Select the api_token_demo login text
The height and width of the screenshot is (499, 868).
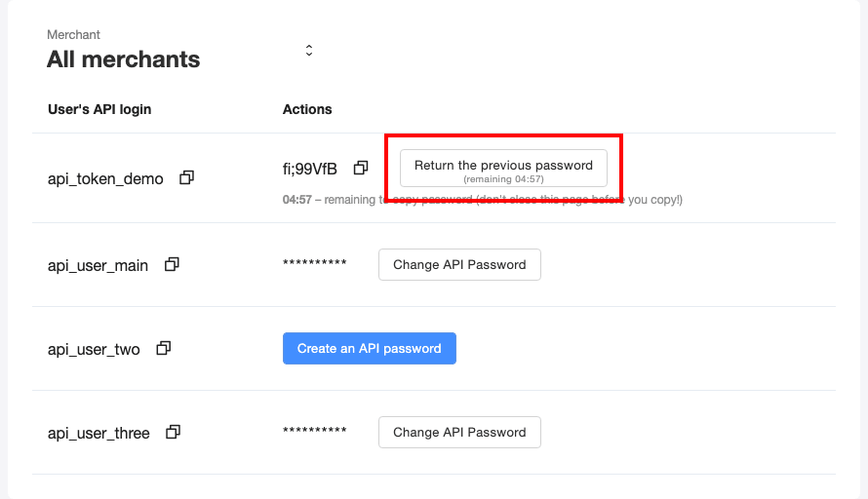click(105, 179)
